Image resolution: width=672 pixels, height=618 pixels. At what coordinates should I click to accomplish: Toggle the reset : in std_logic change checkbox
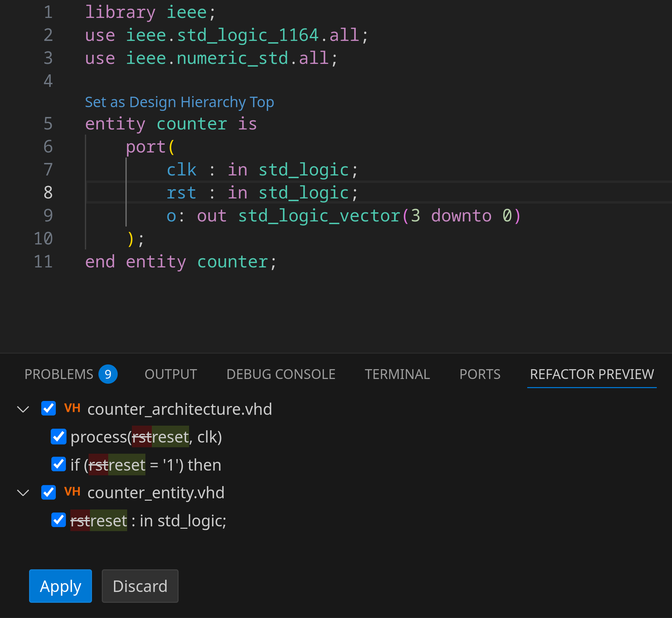pyautogui.click(x=59, y=520)
